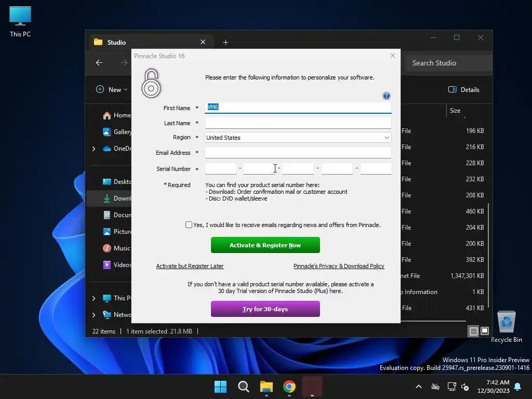
Task: Click the Try for 30-days button
Action: coord(265,309)
